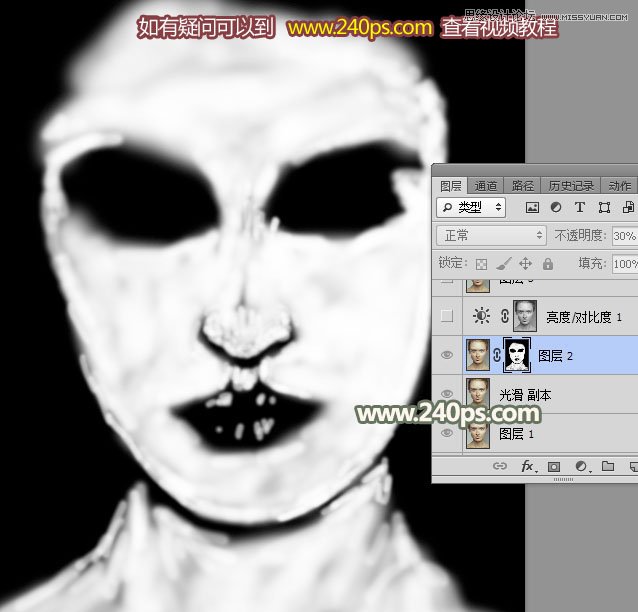The height and width of the screenshot is (612, 638).
Task: Click the shape layer filter icon
Action: [604, 208]
